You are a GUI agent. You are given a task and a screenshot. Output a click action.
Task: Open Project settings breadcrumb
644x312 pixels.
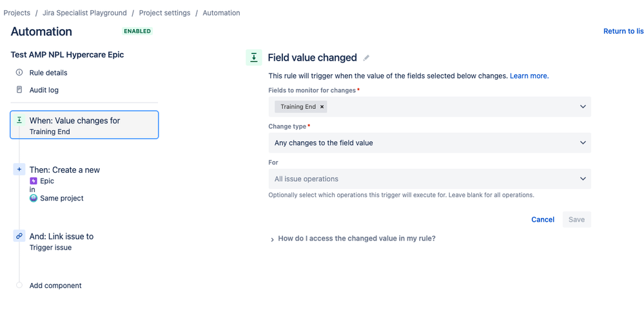164,13
